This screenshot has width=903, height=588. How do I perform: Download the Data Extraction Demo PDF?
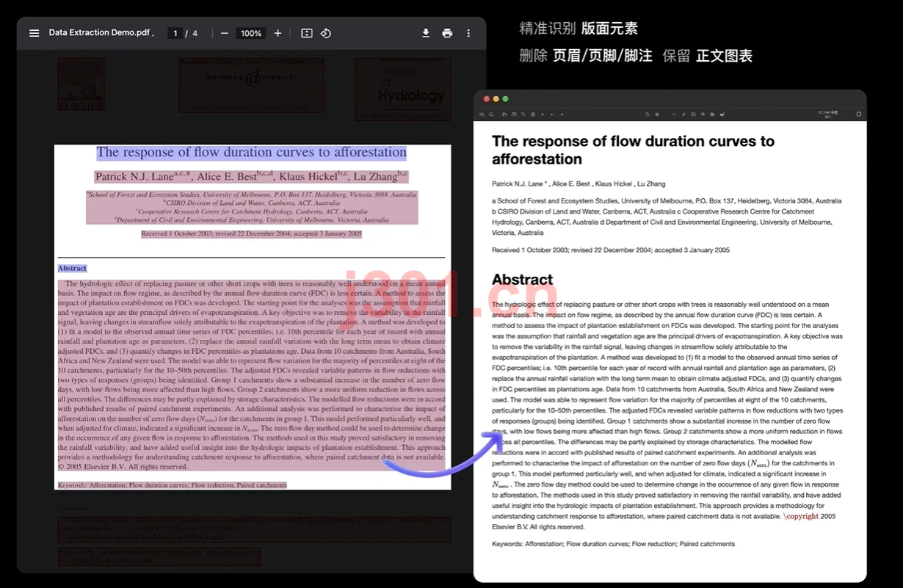426,33
